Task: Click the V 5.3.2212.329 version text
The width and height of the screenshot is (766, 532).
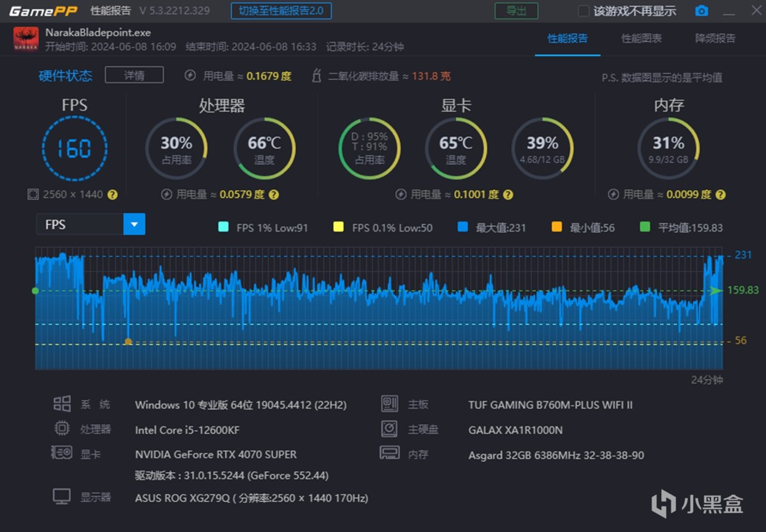Action: 175,11
